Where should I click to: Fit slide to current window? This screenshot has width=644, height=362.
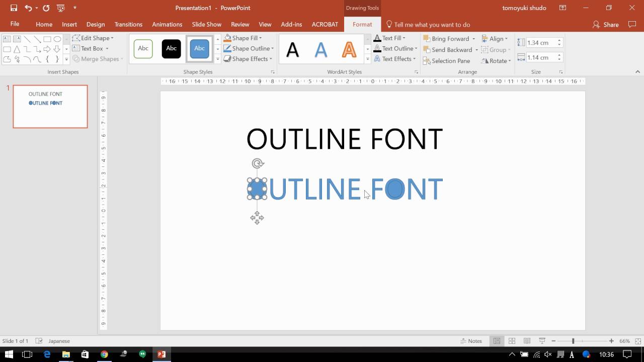[x=637, y=341]
